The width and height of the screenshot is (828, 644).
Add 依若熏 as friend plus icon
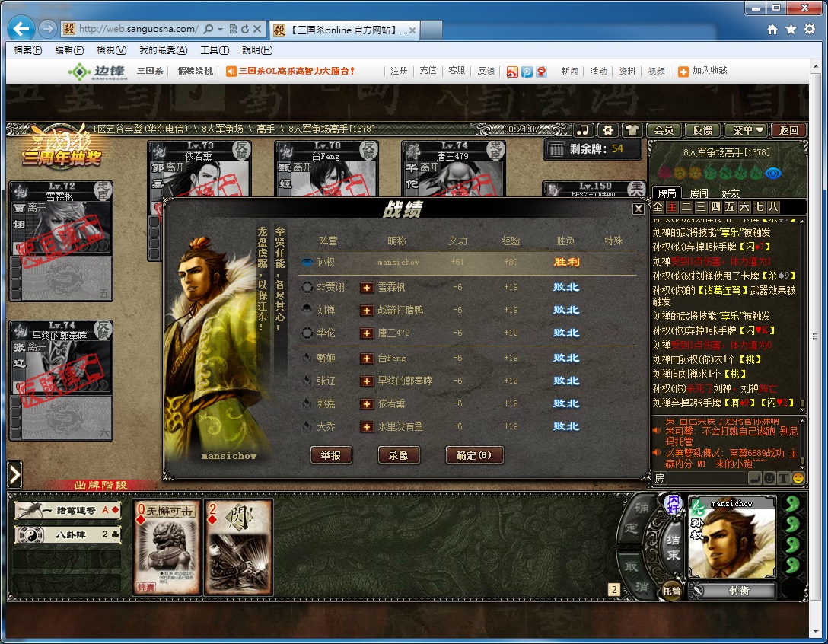(367, 404)
